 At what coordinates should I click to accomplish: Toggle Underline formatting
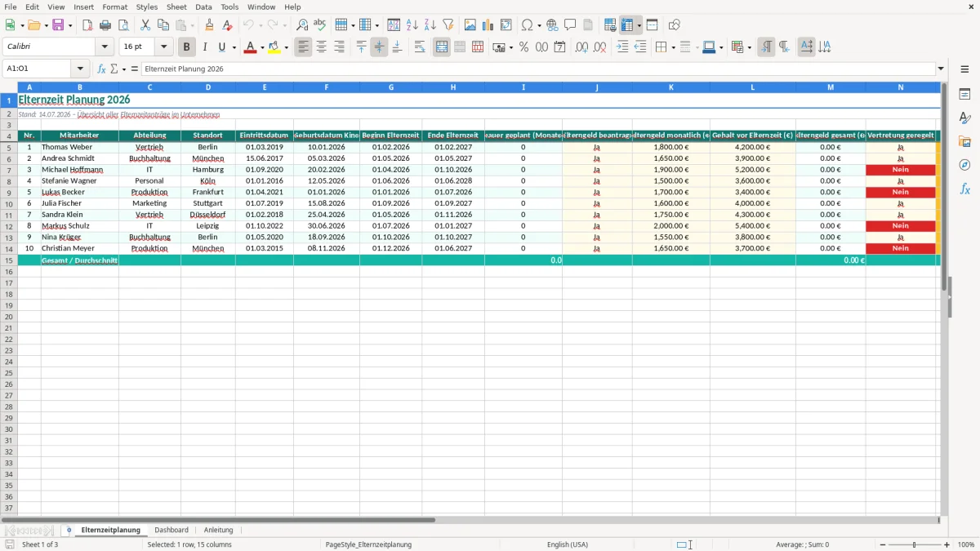pos(221,47)
